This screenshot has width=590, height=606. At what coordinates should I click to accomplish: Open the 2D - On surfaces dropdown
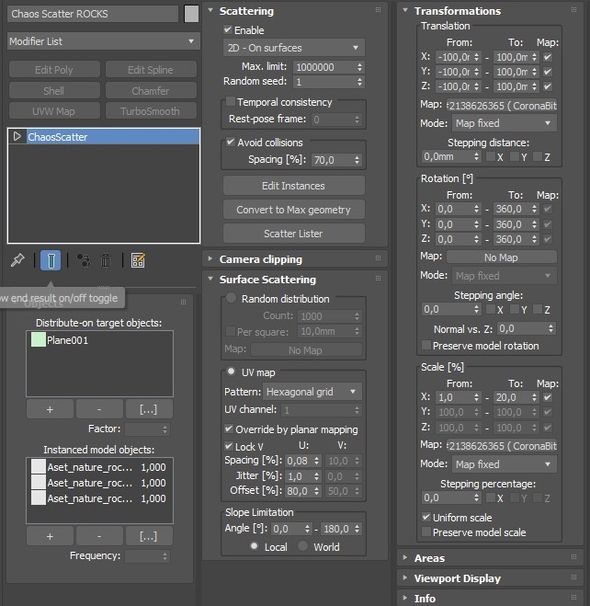coord(294,48)
